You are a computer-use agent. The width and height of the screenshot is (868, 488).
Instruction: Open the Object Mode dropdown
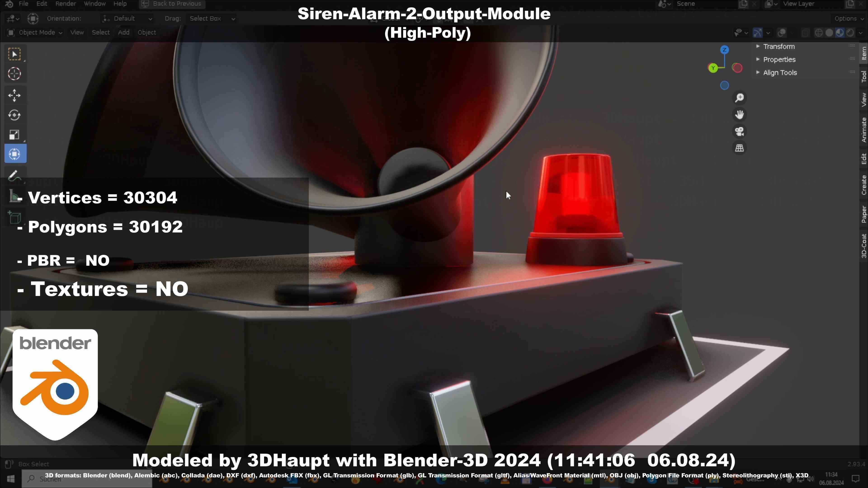tap(35, 33)
